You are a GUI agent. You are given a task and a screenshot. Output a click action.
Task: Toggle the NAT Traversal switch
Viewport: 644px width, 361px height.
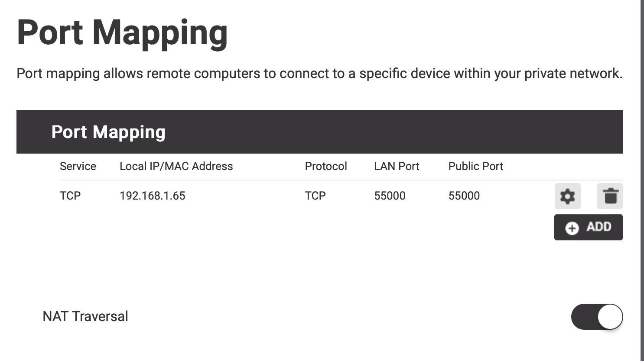[597, 317]
